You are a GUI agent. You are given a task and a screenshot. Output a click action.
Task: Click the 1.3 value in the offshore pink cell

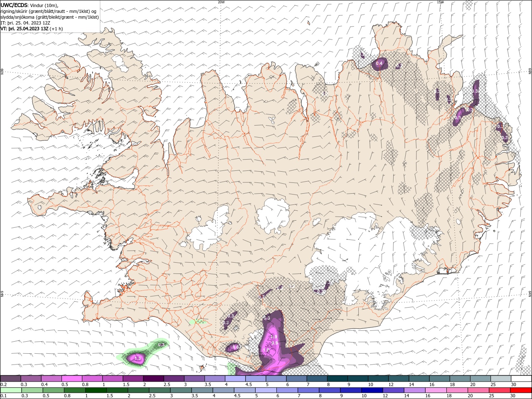(138, 358)
